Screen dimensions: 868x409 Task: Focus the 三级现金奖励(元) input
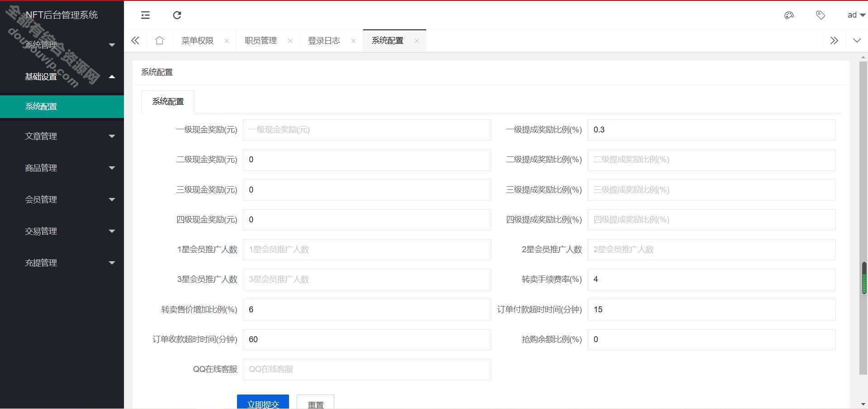367,190
